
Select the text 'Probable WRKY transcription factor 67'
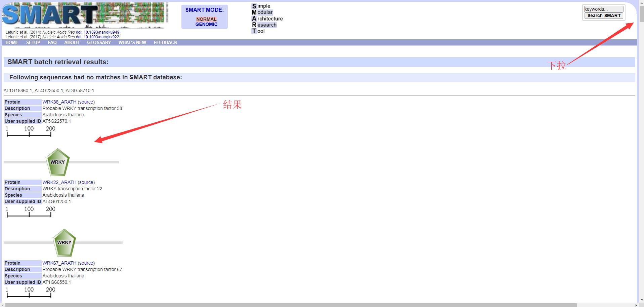[x=82, y=269]
